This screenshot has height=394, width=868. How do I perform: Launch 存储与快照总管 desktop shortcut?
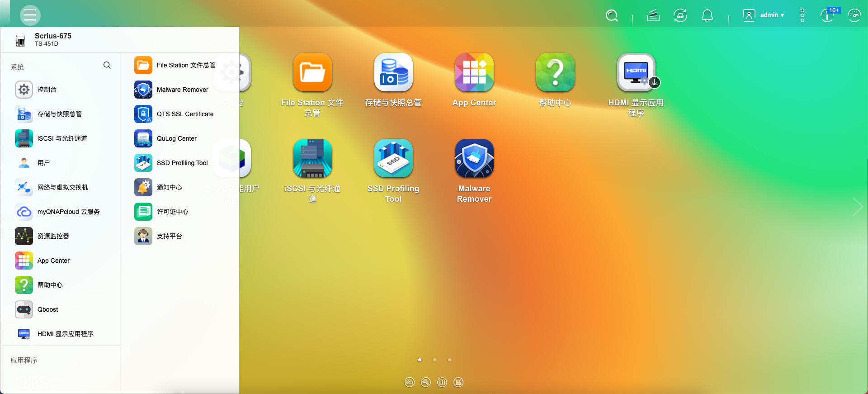coord(393,72)
